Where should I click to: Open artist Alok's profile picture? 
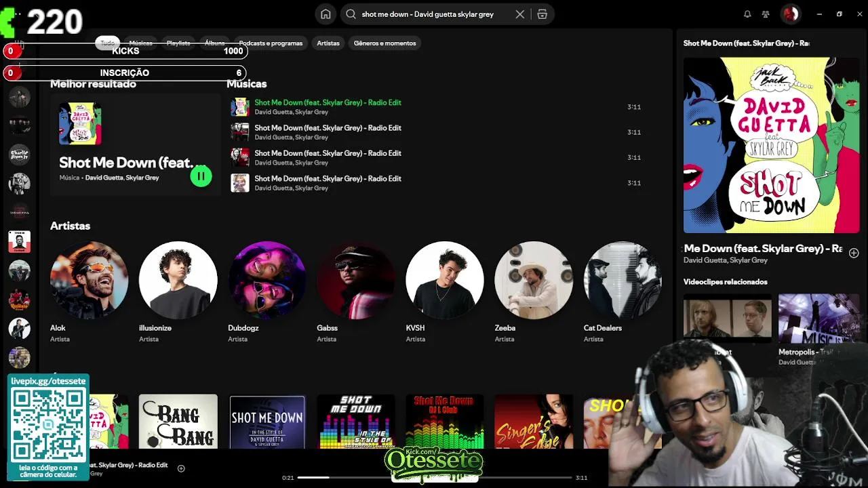(x=89, y=280)
